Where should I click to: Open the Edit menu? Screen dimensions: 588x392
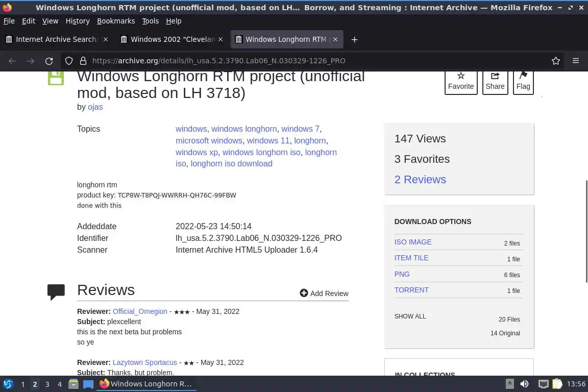tap(29, 21)
